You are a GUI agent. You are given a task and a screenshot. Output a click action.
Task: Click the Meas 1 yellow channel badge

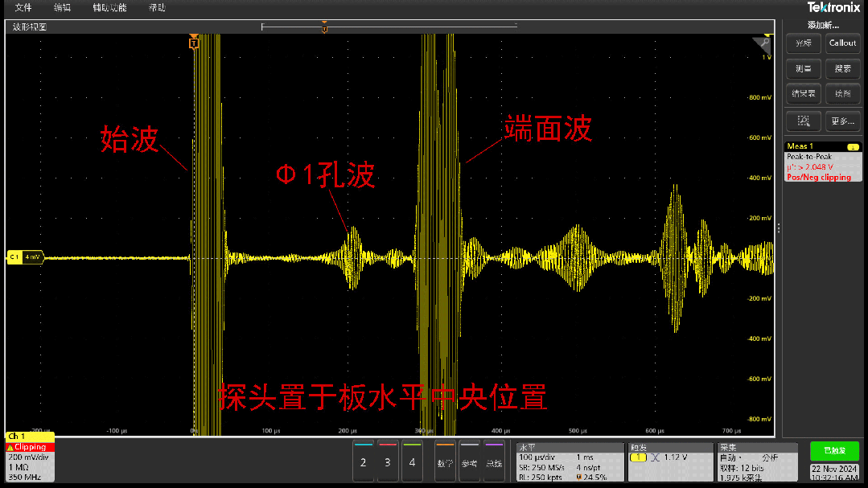(x=851, y=147)
